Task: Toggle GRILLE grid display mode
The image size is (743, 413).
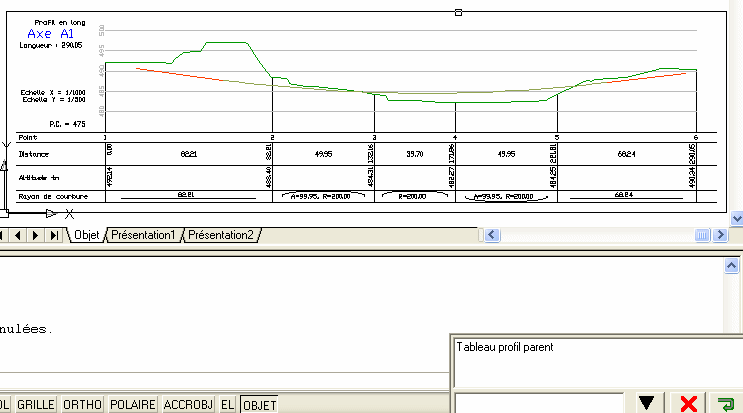Action: (37, 405)
